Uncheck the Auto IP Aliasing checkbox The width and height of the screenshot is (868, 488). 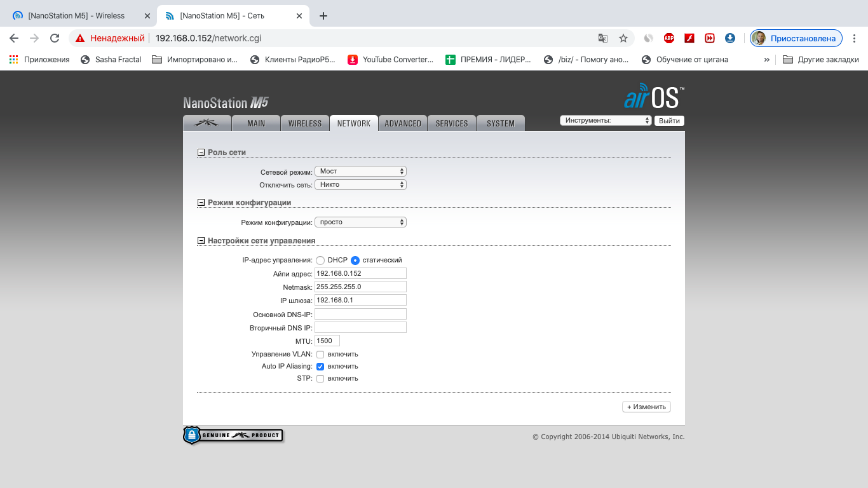[320, 366]
